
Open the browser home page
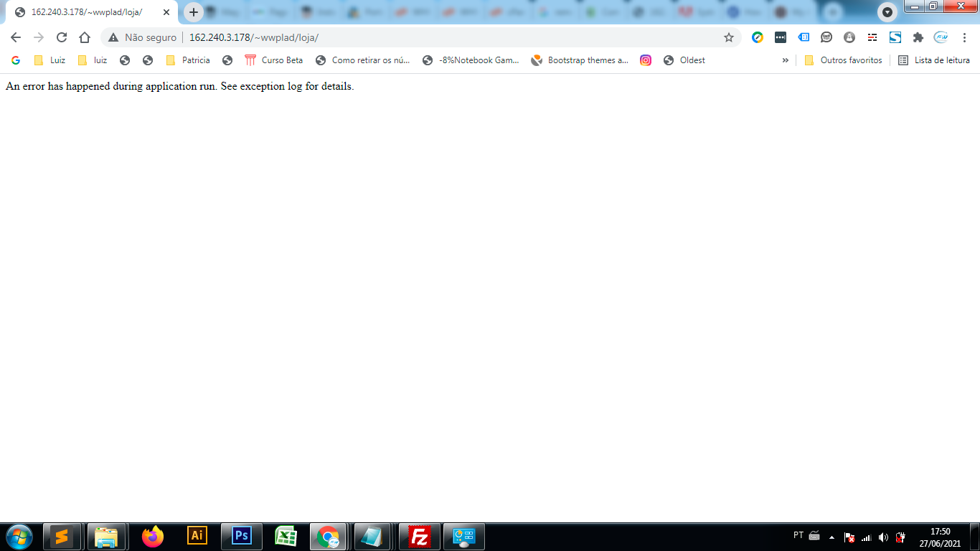point(85,37)
